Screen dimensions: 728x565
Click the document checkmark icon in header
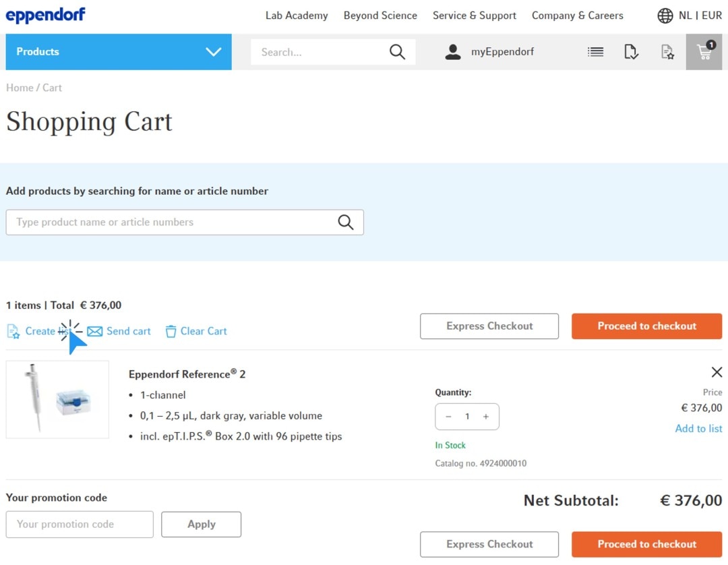click(631, 52)
